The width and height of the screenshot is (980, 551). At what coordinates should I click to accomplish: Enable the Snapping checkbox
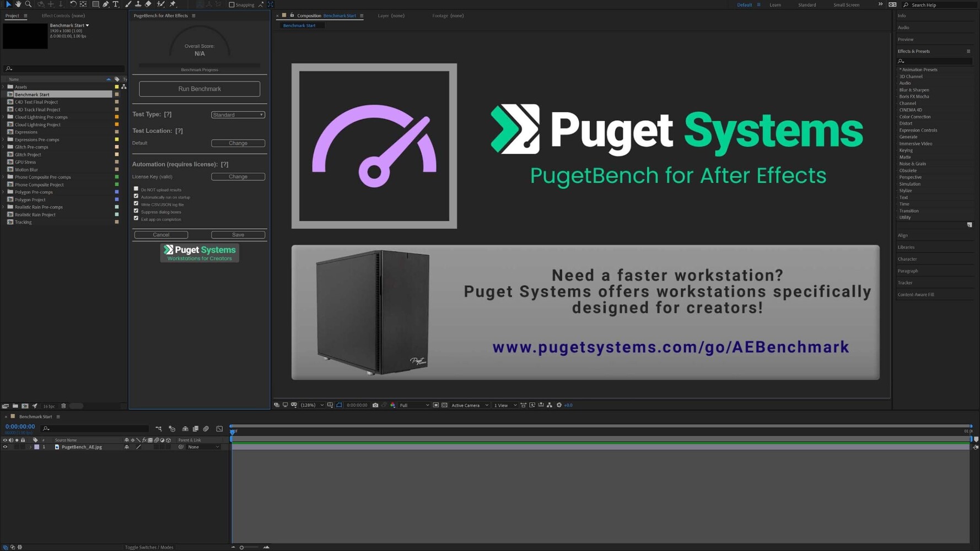[231, 4]
